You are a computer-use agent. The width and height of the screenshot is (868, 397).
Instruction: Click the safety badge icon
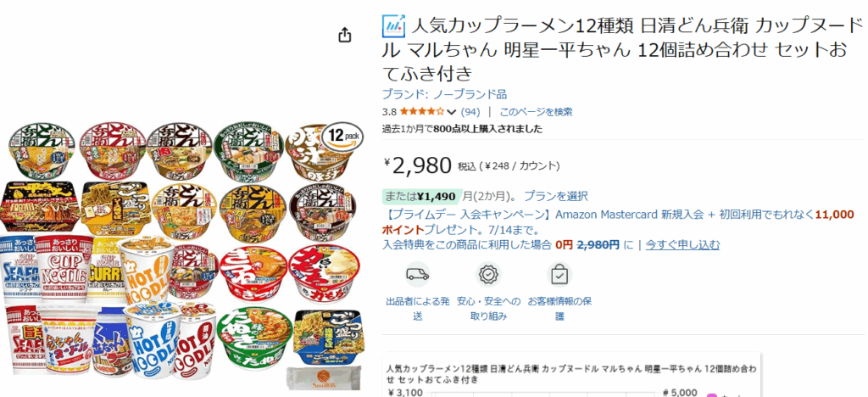(x=489, y=274)
